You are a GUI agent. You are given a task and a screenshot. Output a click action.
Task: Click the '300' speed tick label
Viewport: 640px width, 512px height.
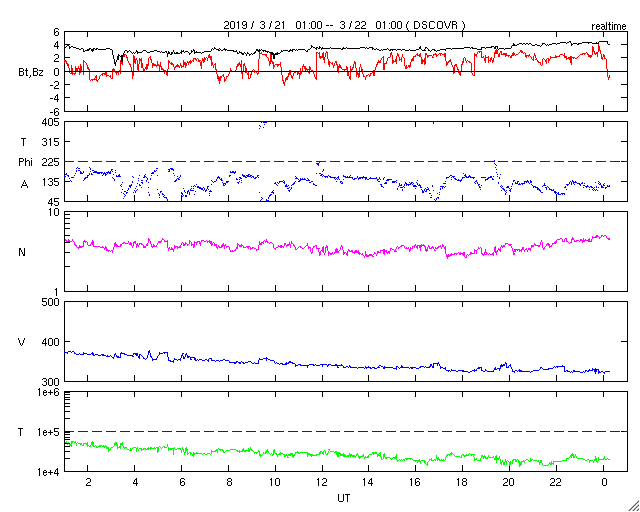(x=51, y=381)
